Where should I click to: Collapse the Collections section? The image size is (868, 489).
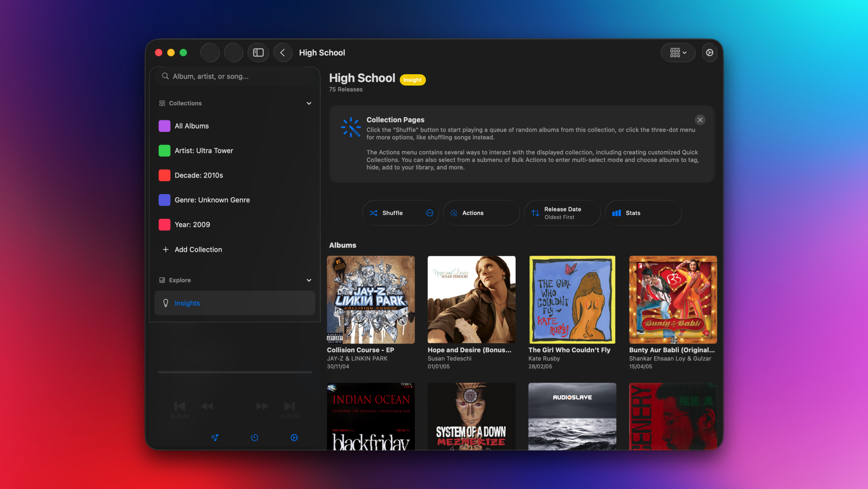[309, 103]
